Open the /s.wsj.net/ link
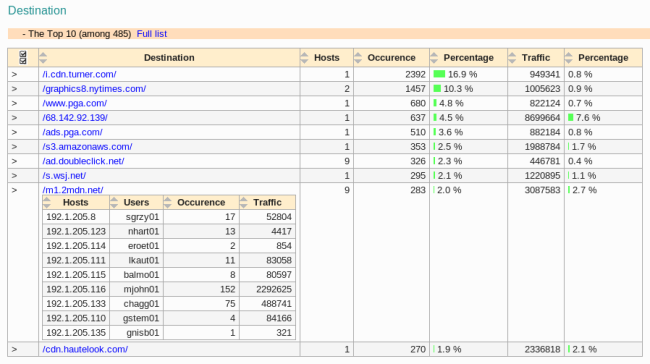The width and height of the screenshot is (650, 364). pos(64,176)
